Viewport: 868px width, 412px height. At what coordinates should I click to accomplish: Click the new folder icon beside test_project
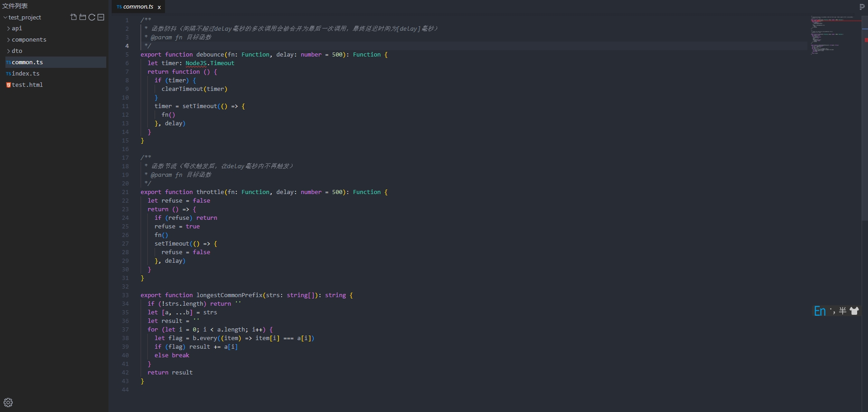pos(83,17)
